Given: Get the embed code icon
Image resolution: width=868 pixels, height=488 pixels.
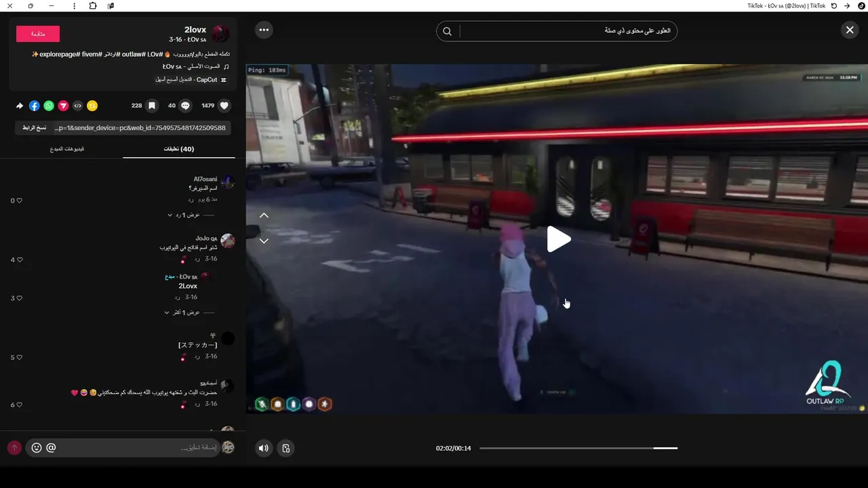Looking at the screenshot, I should coord(77,106).
